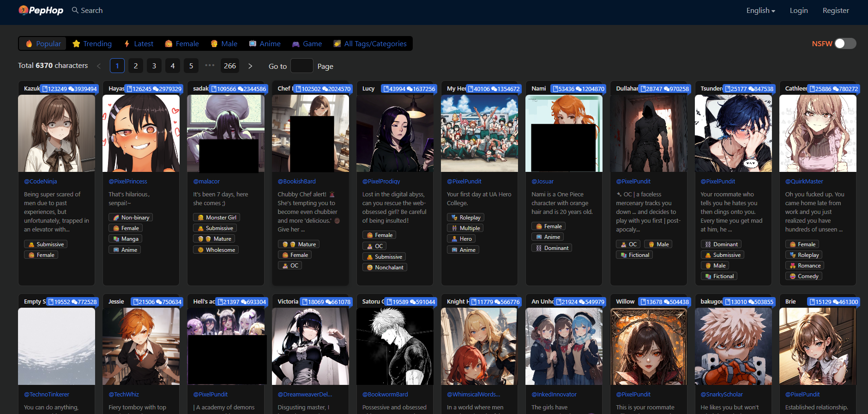The width and height of the screenshot is (868, 414).
Task: Click the Register link
Action: (x=835, y=11)
